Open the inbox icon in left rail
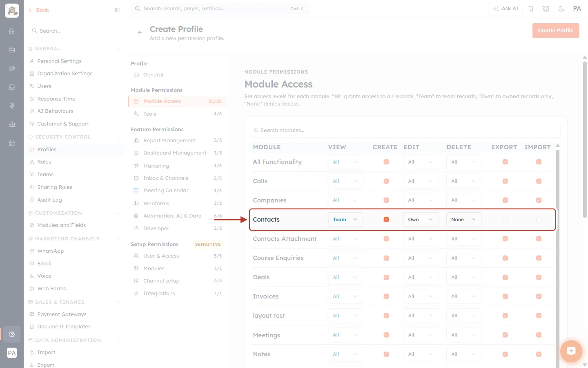This screenshot has height=368, width=588. click(x=12, y=87)
